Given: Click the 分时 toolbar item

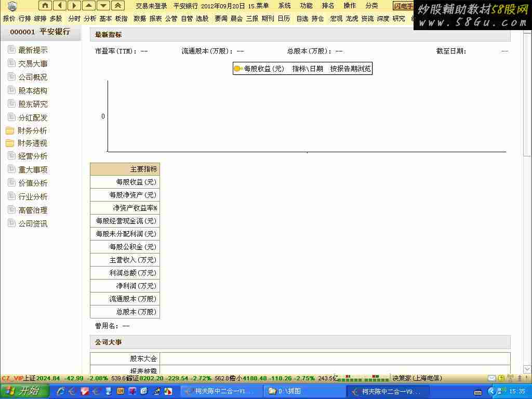Looking at the screenshot, I should tap(74, 19).
